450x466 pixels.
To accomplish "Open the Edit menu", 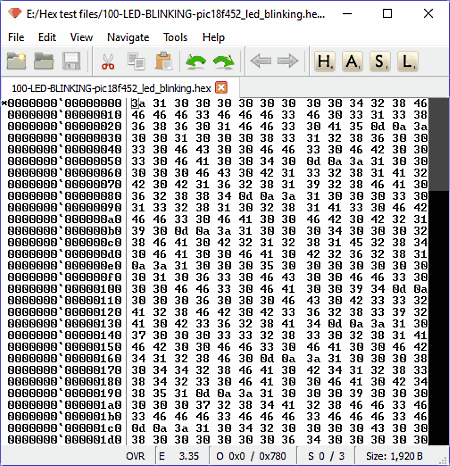I will pyautogui.click(x=47, y=37).
